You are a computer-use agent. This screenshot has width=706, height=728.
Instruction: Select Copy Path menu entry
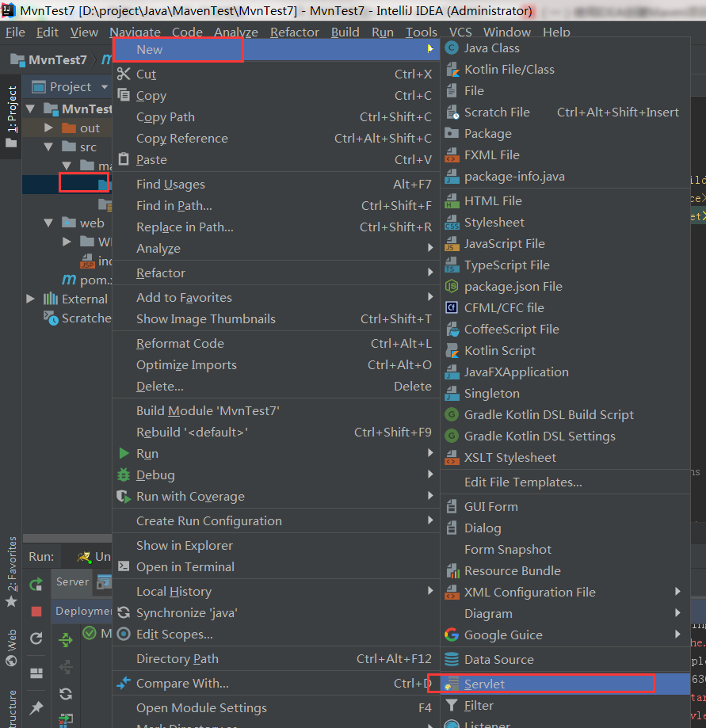pyautogui.click(x=276, y=116)
